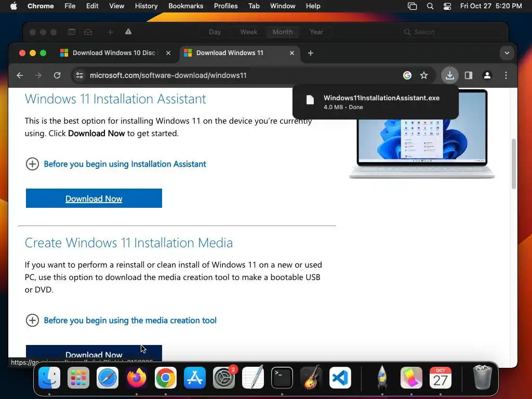Click the date and time in menu bar

point(491,6)
